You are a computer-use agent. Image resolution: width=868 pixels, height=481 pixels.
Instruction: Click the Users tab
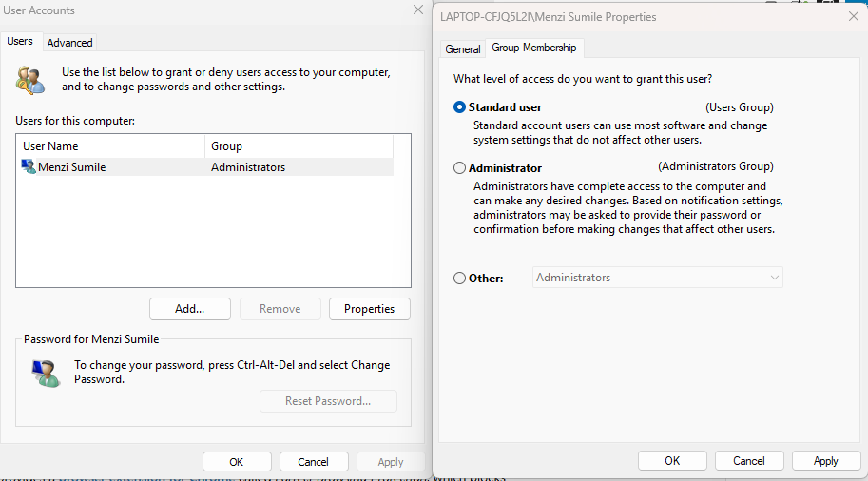(20, 42)
